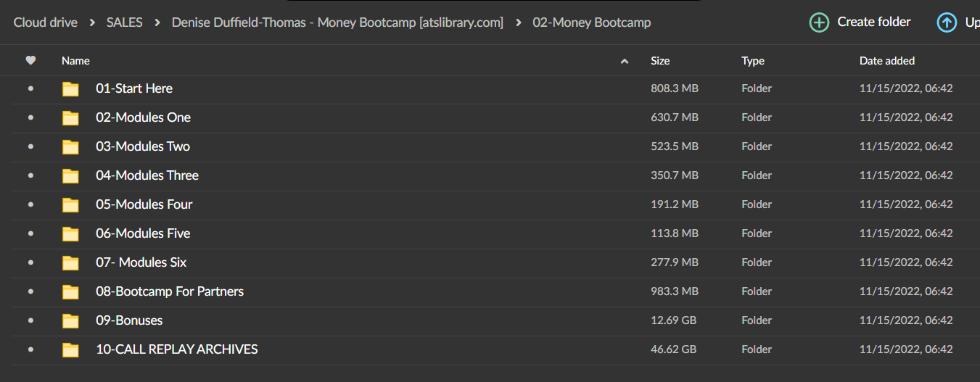Viewport: 980px width, 382px height.
Task: Click the 02-Money Bootcamp breadcrumb
Action: pyautogui.click(x=592, y=22)
